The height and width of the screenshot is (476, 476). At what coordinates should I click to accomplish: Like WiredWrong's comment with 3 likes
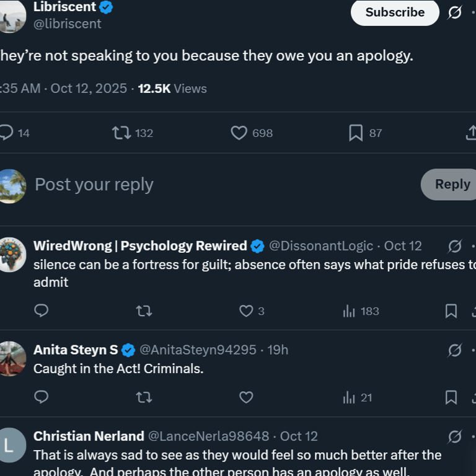(x=247, y=311)
